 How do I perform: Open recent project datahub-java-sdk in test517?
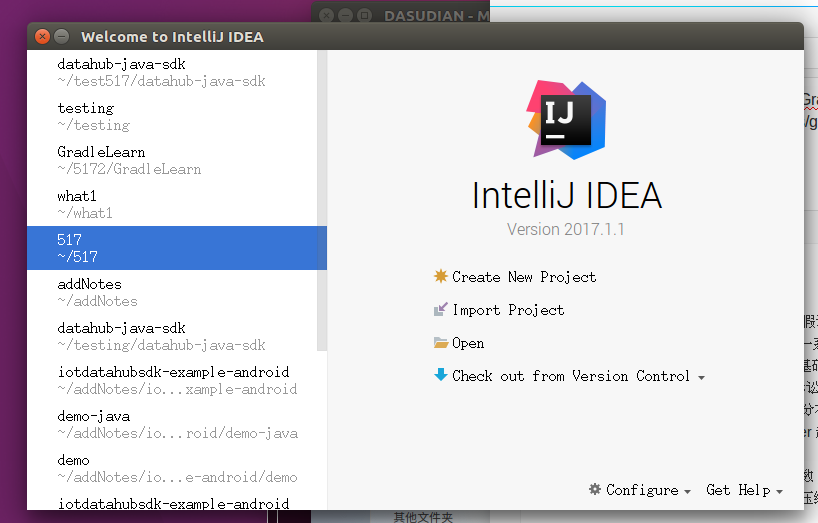tap(177, 72)
